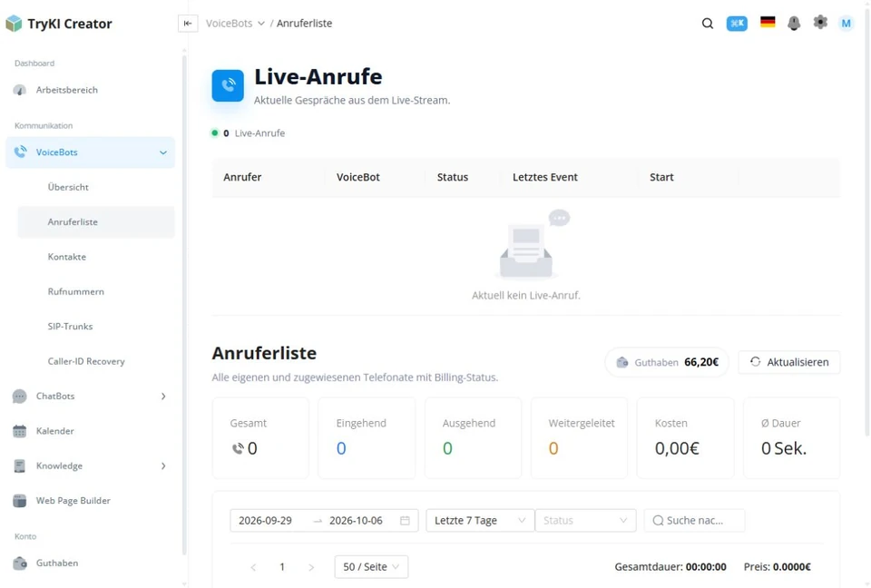Open Übersicht in the VoiceBots menu
Viewport: 871px width, 588px height.
coord(68,187)
